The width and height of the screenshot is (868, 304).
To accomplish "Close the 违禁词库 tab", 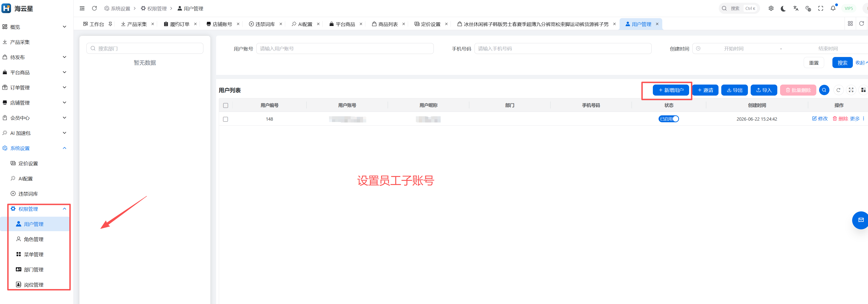I will pos(281,24).
